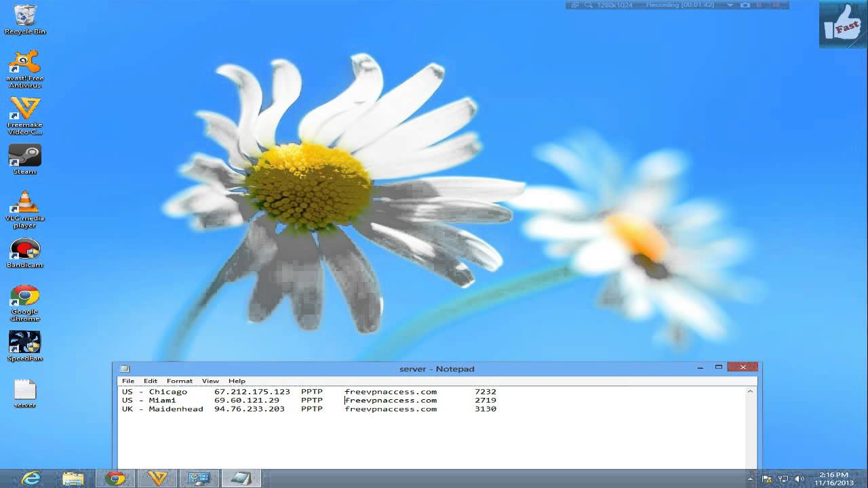Maximize the server Notepad window
868x488 pixels.
tap(719, 367)
